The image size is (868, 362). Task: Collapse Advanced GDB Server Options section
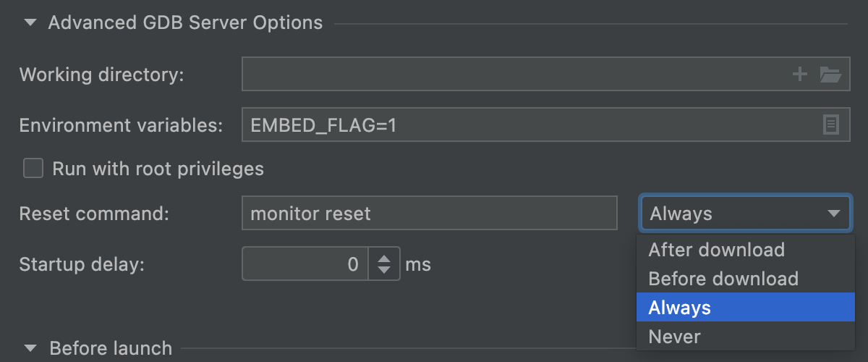click(x=30, y=22)
